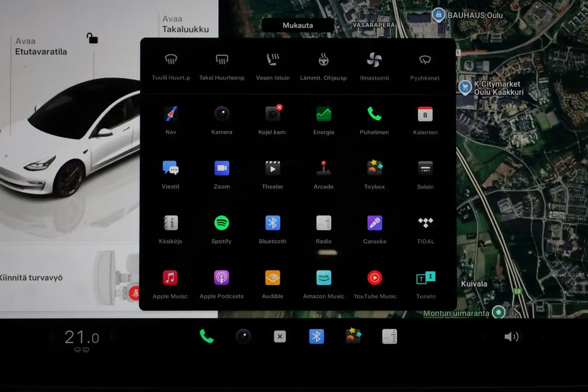Image resolution: width=588 pixels, height=392 pixels.
Task: Tap Bluetooth icon in bottom dock
Action: click(317, 336)
